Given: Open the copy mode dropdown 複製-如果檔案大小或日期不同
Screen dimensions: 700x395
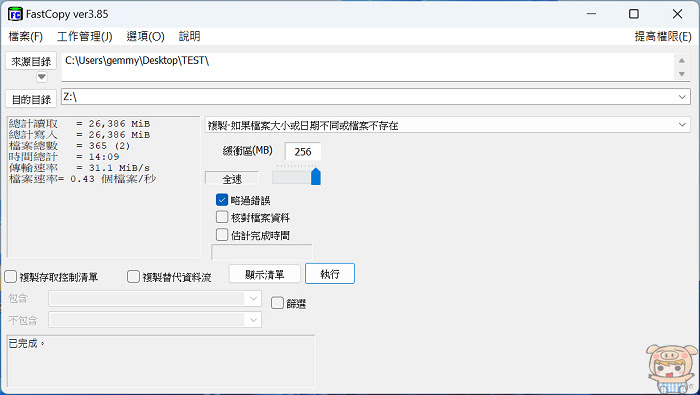Looking at the screenshot, I should [x=447, y=125].
